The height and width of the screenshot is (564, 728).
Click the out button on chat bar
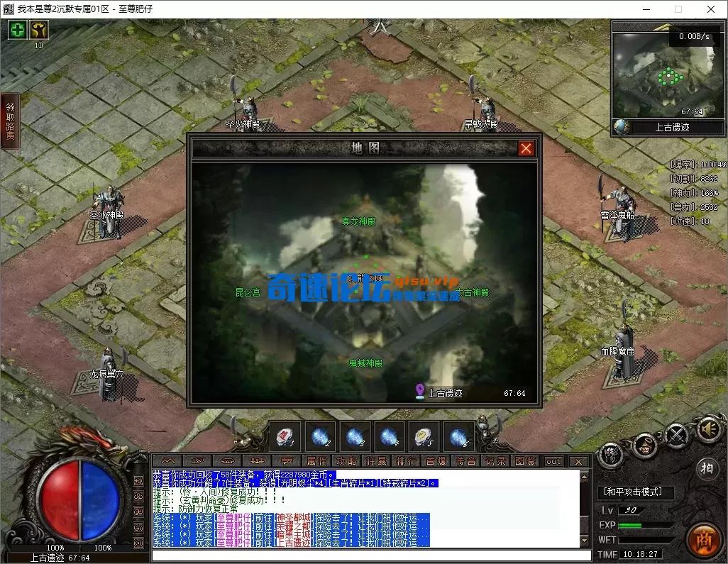[x=553, y=461]
